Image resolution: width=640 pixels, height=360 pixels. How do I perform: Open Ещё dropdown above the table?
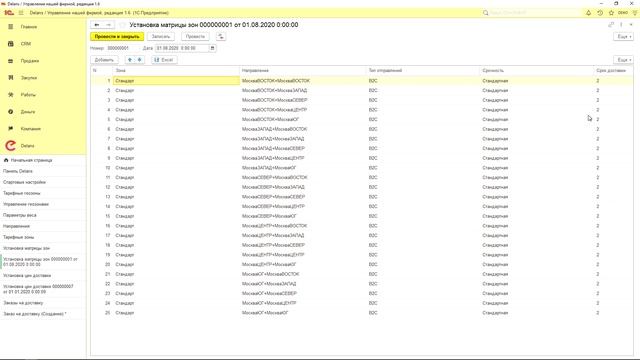point(623,60)
